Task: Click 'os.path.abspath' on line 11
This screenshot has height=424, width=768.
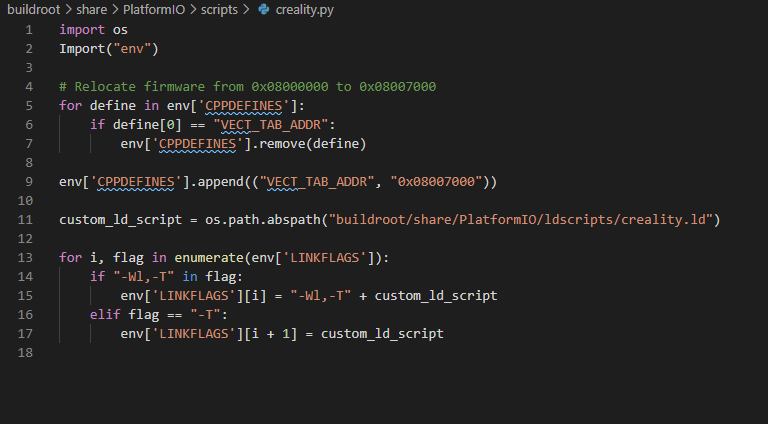Action: pos(263,220)
